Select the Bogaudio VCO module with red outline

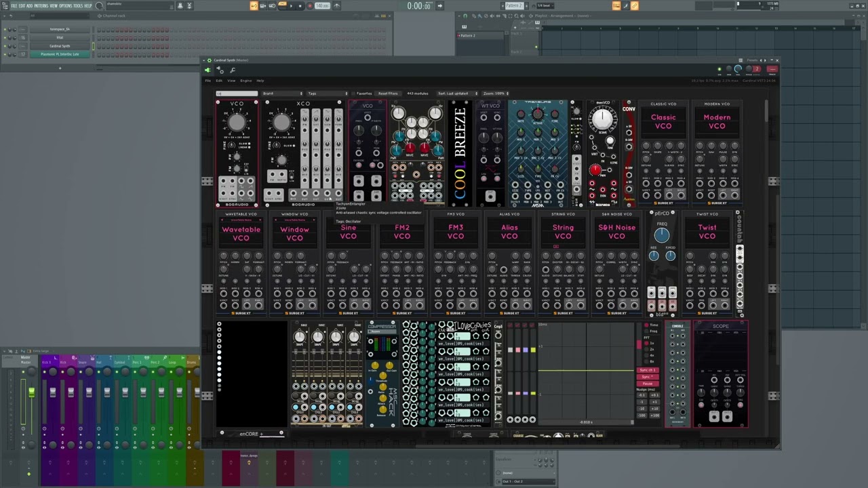(x=237, y=153)
